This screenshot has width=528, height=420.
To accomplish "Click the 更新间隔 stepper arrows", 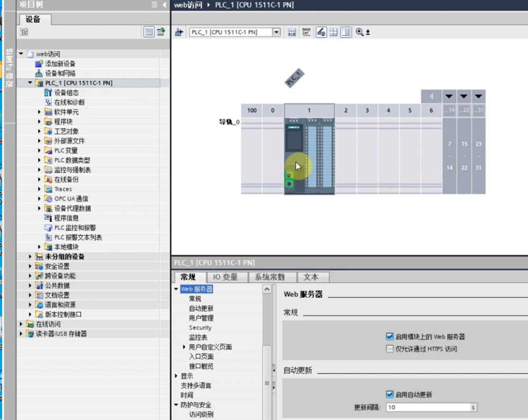I will tap(473, 407).
